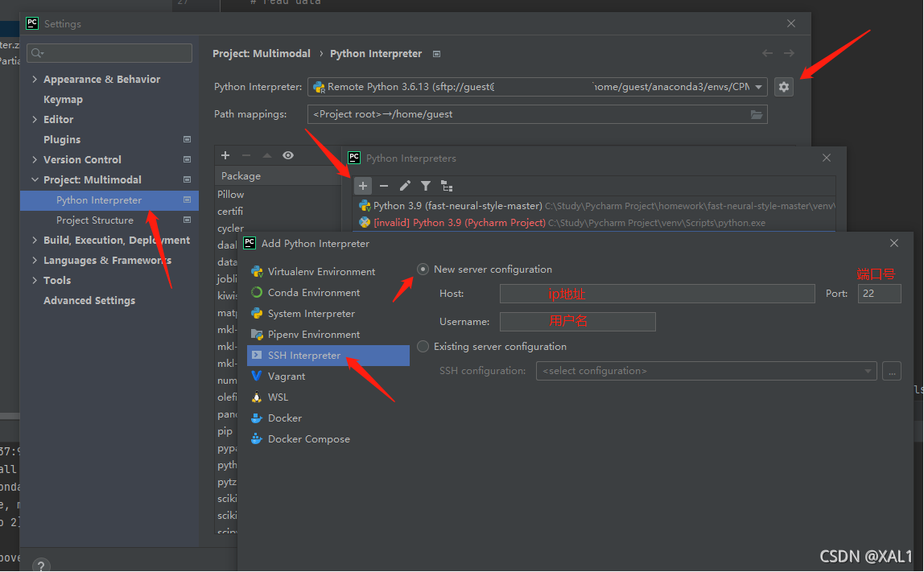Show interpreter paths tree icon
The height and width of the screenshot is (572, 924).
point(447,186)
